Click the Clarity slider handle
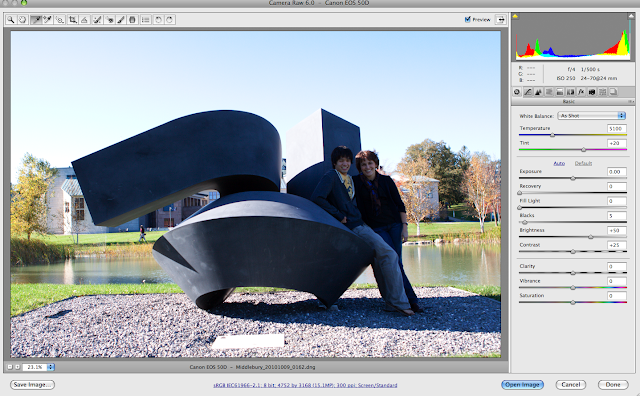Screen dimensions: 640x396 pyautogui.click(x=573, y=273)
